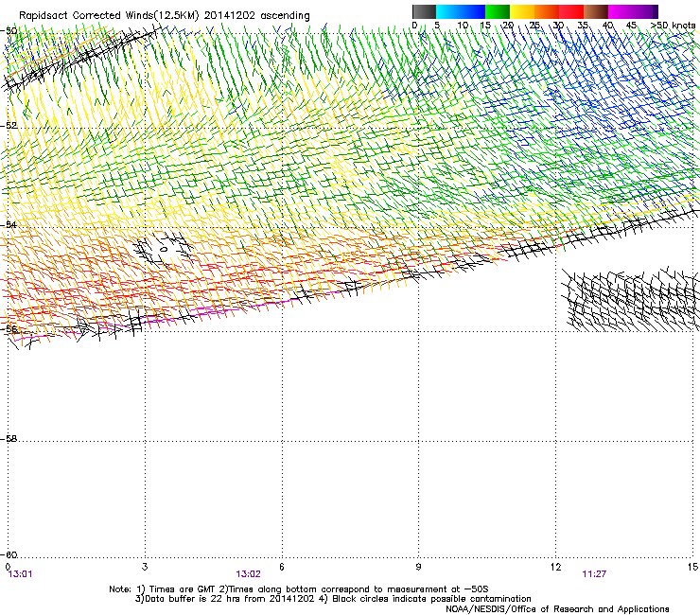Click legend tick label 25

(x=534, y=26)
